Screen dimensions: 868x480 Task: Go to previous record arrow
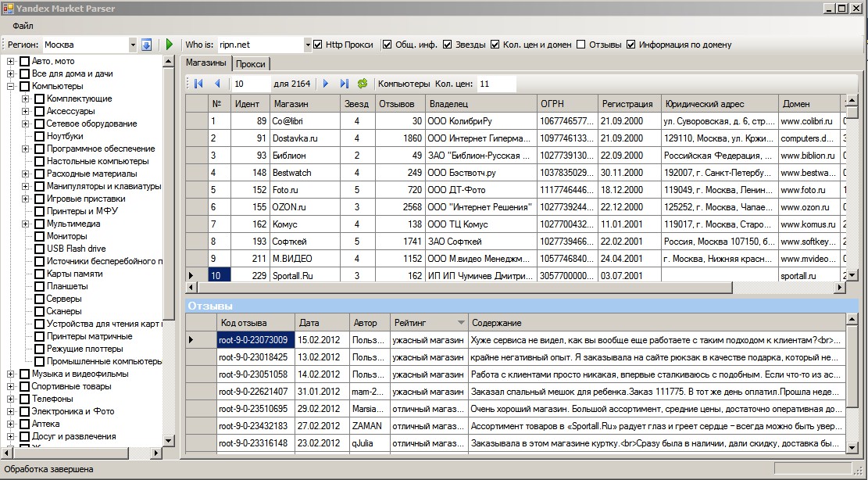pyautogui.click(x=217, y=84)
